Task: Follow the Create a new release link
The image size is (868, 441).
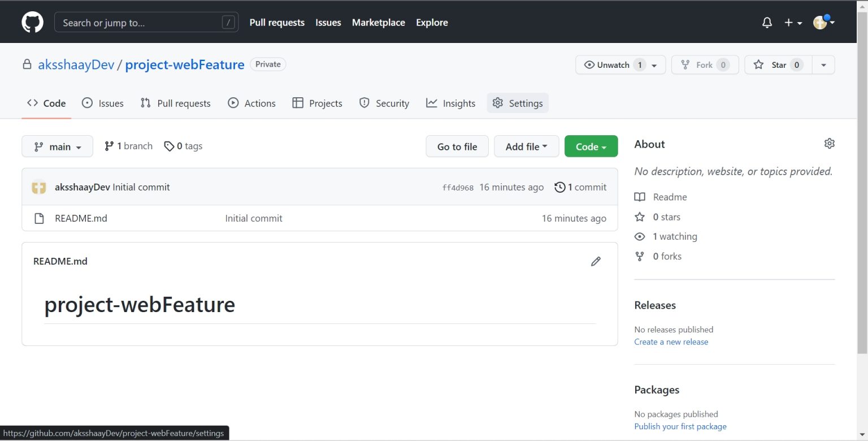Action: [671, 342]
